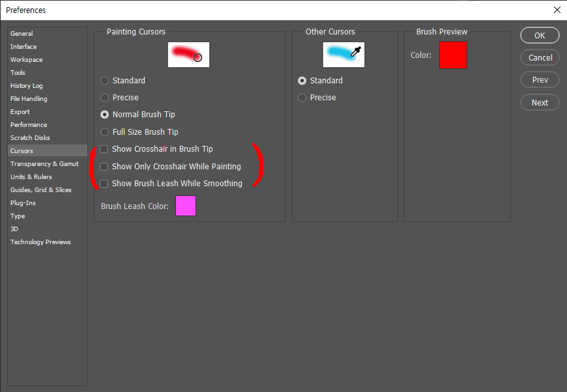Cancel the Preferences dialog
This screenshot has width=567, height=392.
[540, 57]
